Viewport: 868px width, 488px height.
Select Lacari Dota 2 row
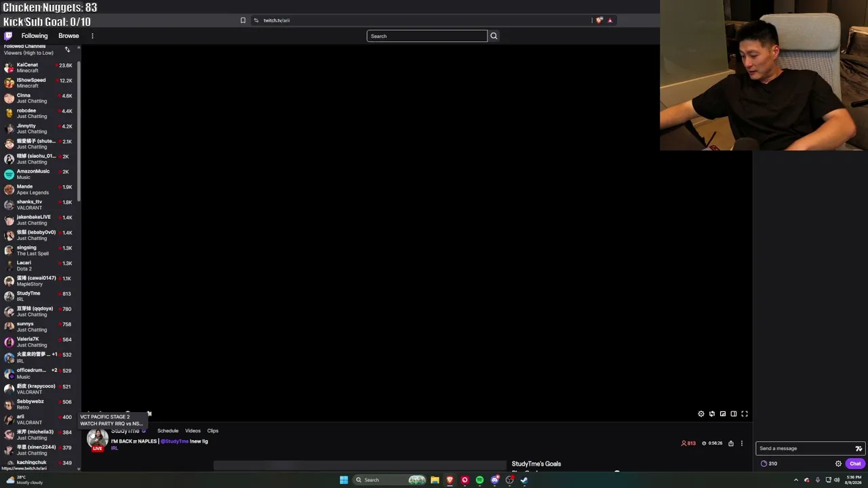point(39,266)
